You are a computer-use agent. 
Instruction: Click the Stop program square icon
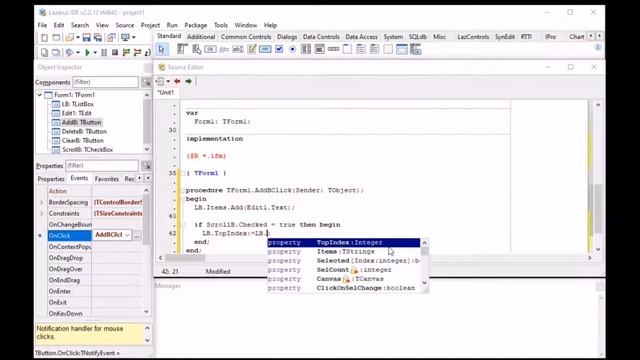click(x=115, y=52)
